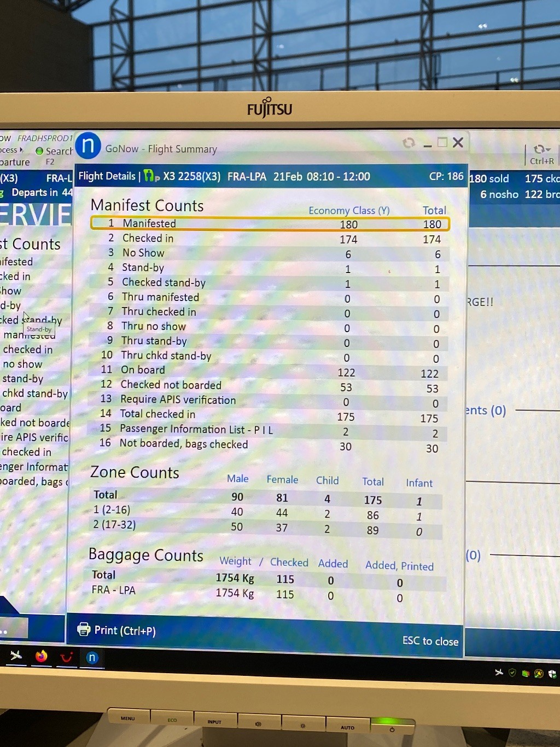Click the GoNow logo in title bar
560x747 pixels.
(88, 146)
